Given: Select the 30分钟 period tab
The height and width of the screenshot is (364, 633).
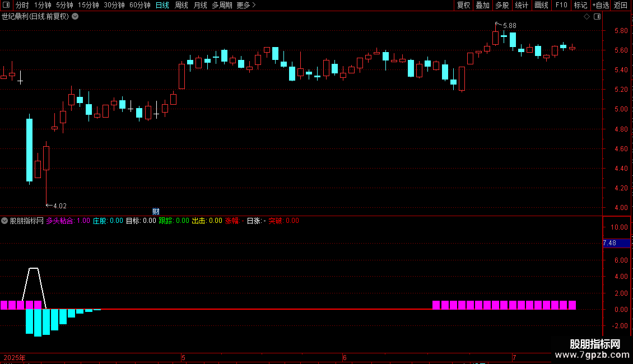Looking at the screenshot, I should pyautogui.click(x=114, y=5).
